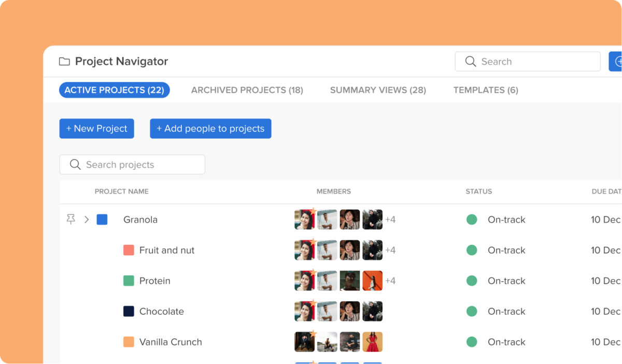Click the blue plus button at top right

coord(616,62)
